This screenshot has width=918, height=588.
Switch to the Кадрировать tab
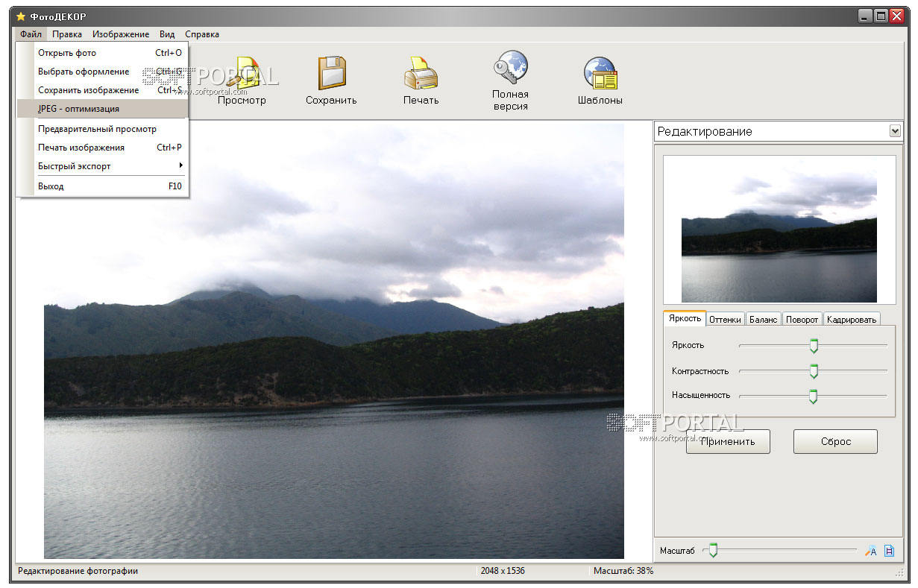(x=851, y=319)
